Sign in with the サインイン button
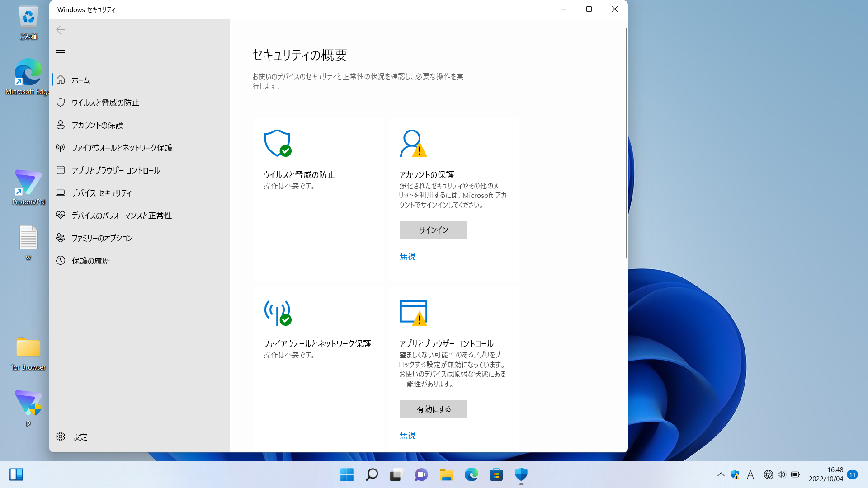Viewport: 868px width, 488px height. pyautogui.click(x=433, y=230)
